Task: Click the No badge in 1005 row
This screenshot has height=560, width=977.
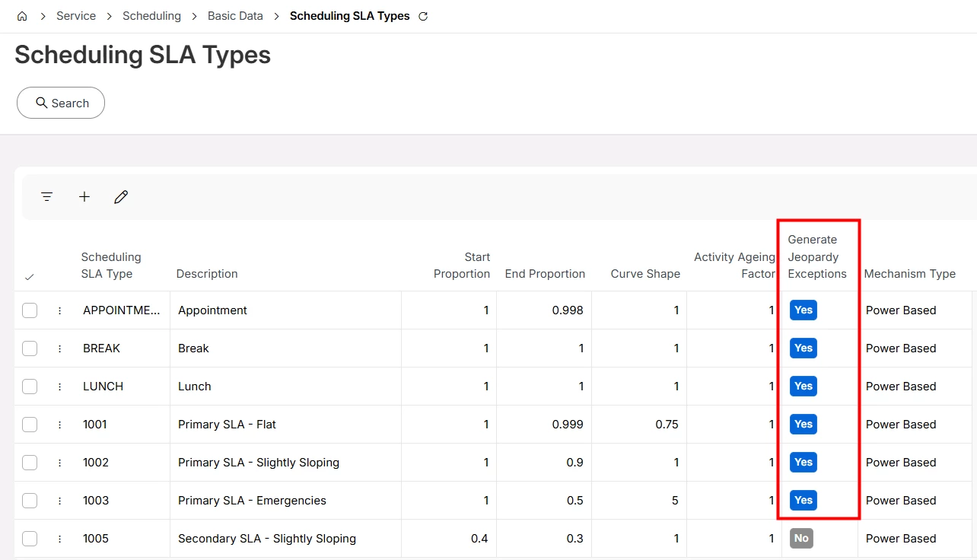Action: [x=801, y=539]
